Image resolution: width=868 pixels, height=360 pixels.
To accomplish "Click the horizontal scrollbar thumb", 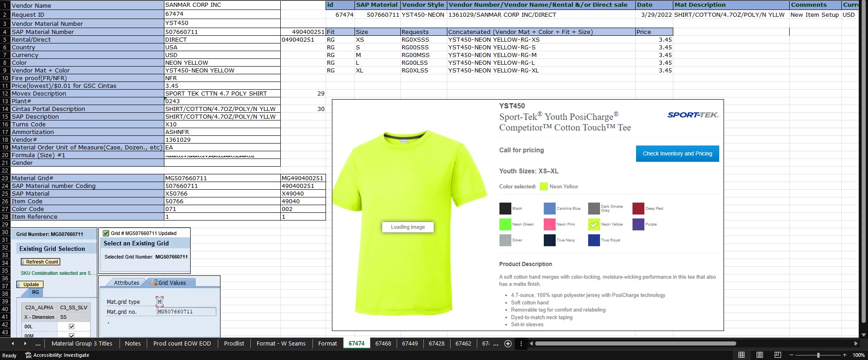I will pyautogui.click(x=635, y=344).
